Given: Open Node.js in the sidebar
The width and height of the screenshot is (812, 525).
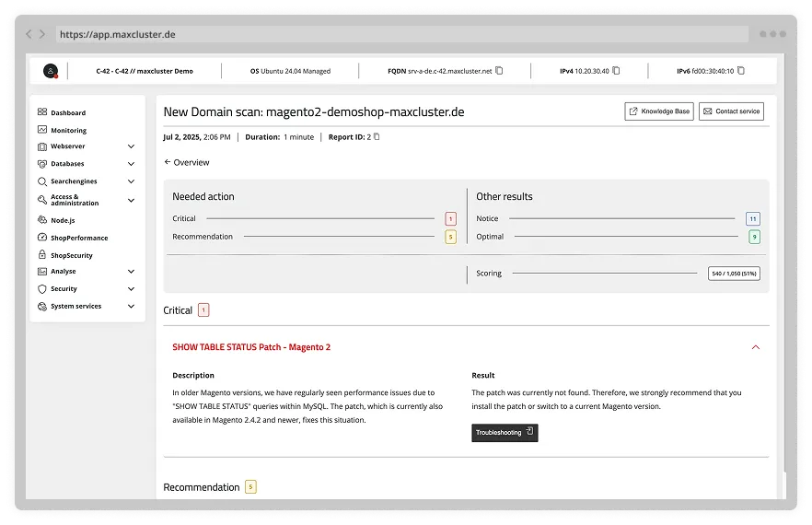Looking at the screenshot, I should tap(63, 220).
